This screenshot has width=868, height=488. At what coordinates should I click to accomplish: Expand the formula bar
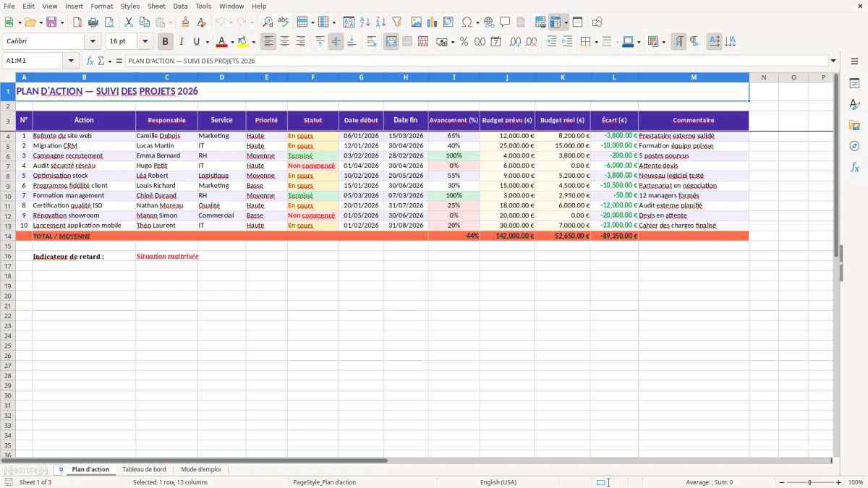[833, 61]
